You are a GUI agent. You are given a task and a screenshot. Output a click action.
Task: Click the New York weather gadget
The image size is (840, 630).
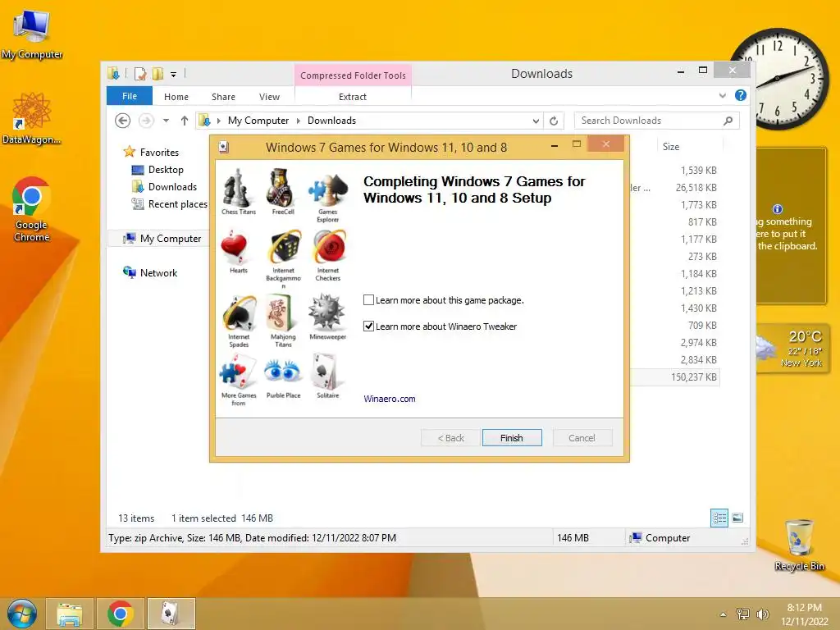point(792,348)
